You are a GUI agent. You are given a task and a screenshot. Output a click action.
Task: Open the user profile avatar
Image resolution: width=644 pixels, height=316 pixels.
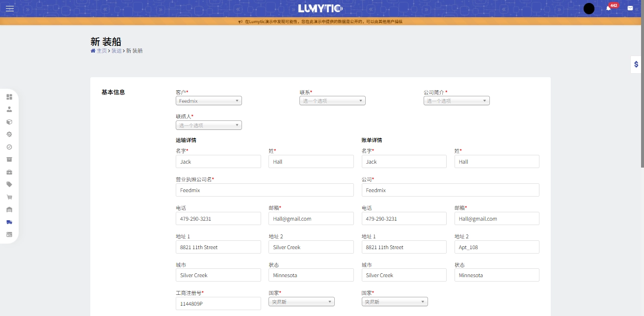[589, 8]
